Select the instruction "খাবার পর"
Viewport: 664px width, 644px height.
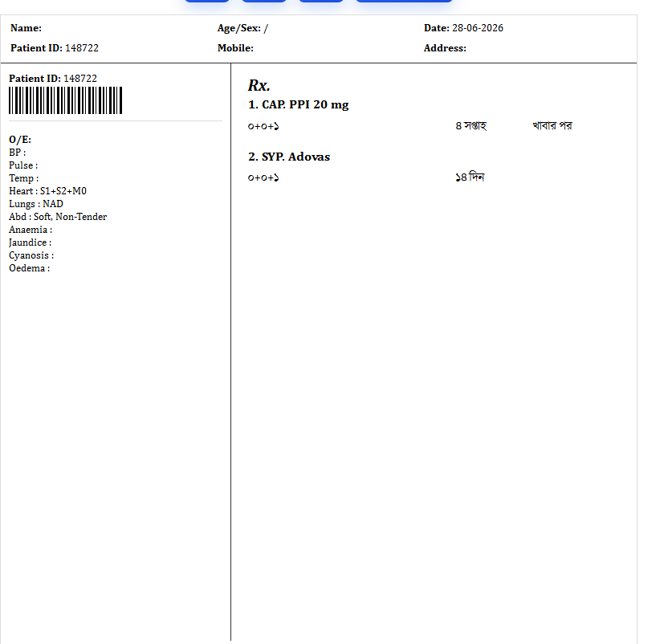[552, 126]
